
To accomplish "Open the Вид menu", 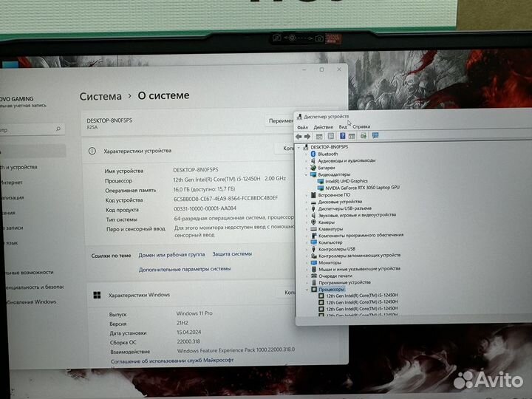I will [x=343, y=126].
